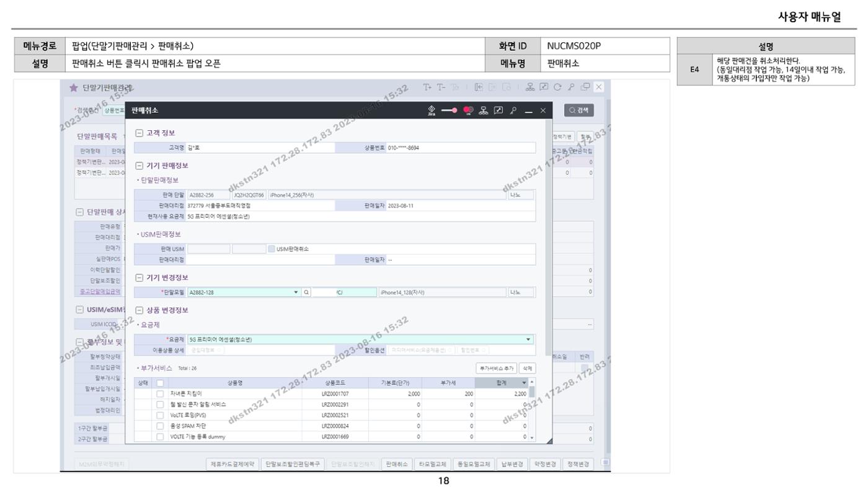Collapse the USIM/eSIM section in background window

[80, 310]
